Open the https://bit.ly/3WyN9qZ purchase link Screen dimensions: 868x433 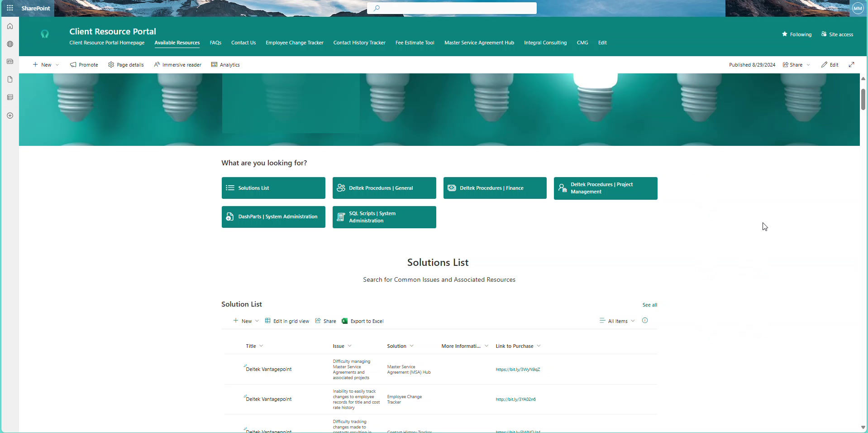click(518, 370)
